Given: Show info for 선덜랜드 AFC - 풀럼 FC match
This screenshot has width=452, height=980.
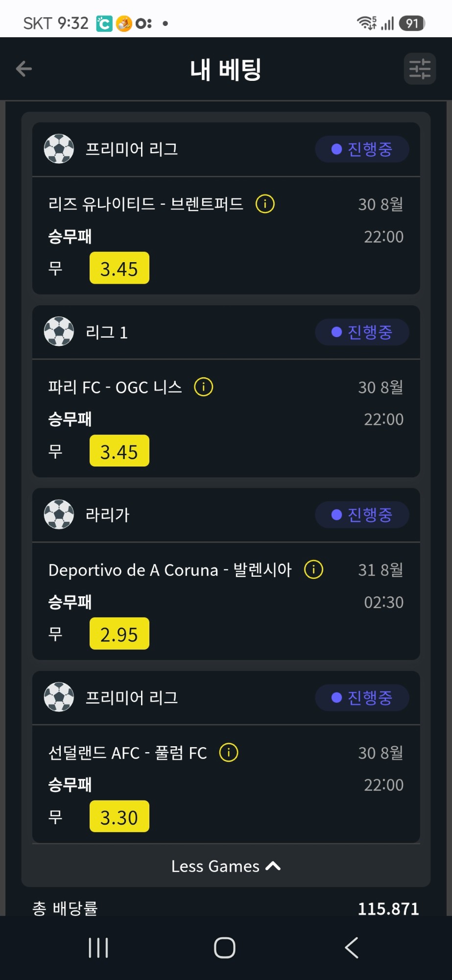Looking at the screenshot, I should [x=229, y=752].
